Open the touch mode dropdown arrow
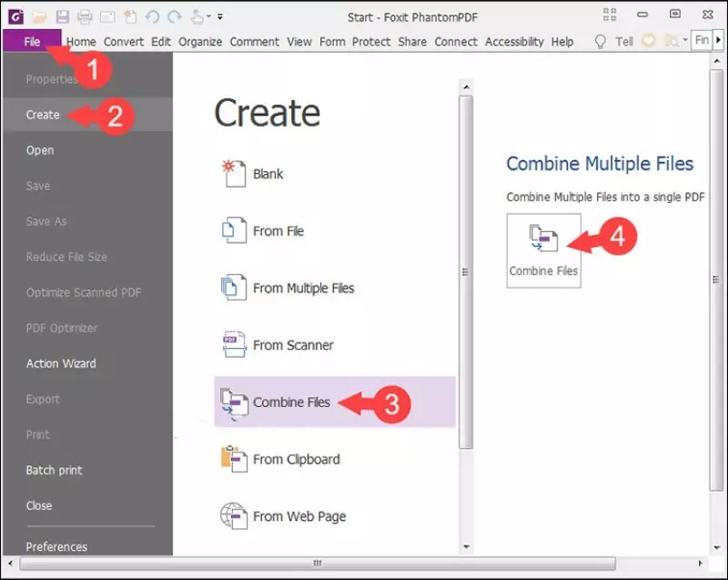The image size is (728, 580). click(x=209, y=16)
